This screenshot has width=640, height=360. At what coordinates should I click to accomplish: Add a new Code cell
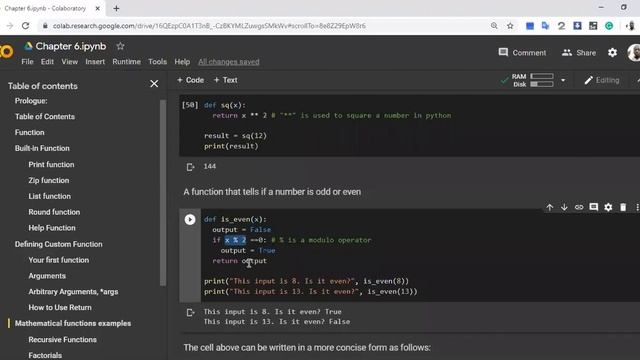click(190, 80)
